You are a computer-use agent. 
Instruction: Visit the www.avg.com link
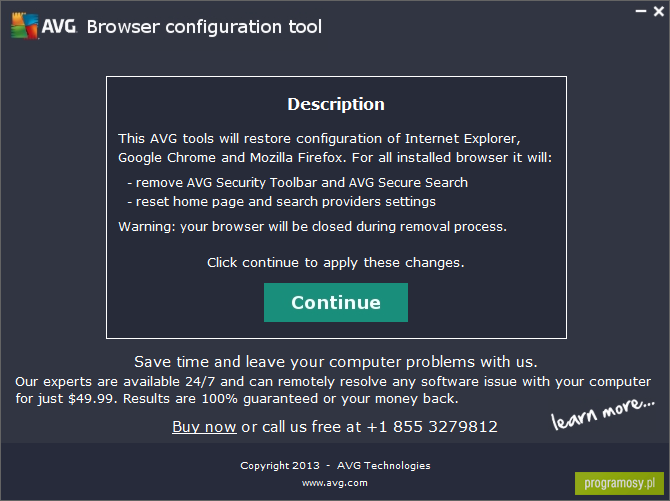pos(335,483)
